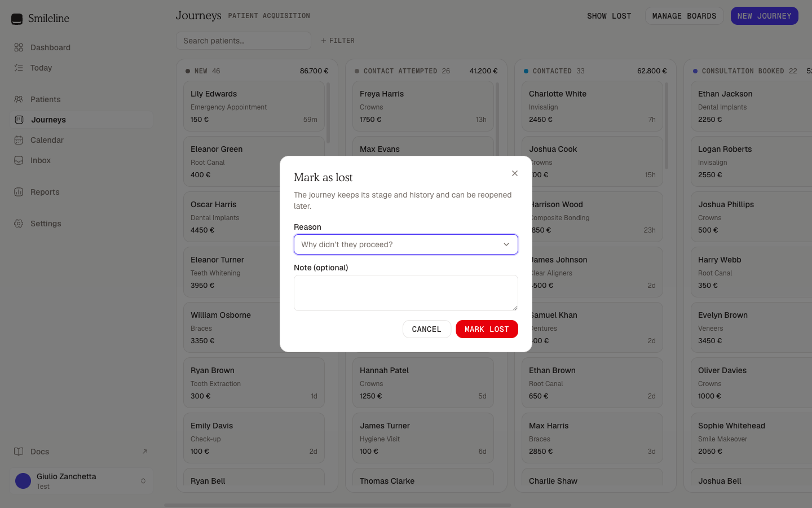Click the Filter button
Viewport: 812px width, 508px height.
click(x=338, y=41)
